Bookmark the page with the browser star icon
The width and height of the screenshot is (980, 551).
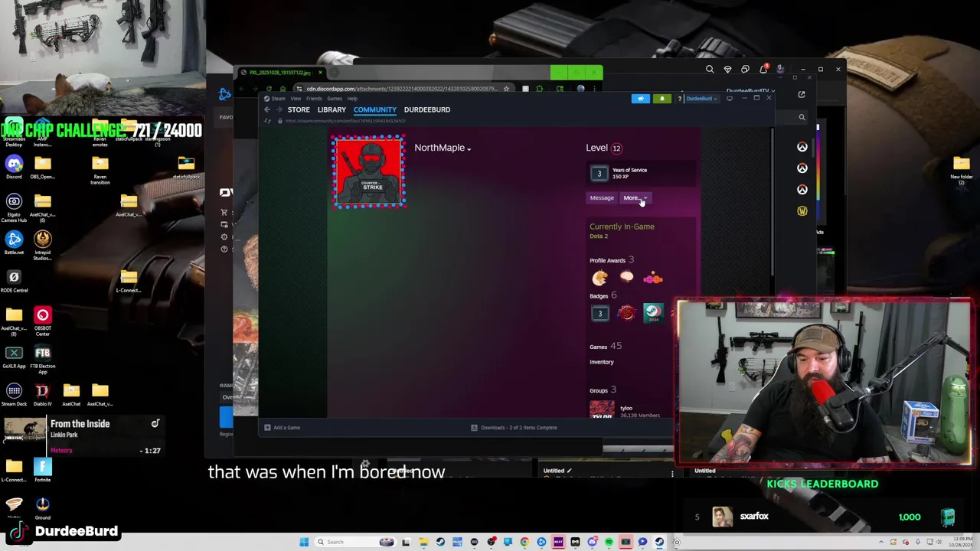(x=506, y=89)
